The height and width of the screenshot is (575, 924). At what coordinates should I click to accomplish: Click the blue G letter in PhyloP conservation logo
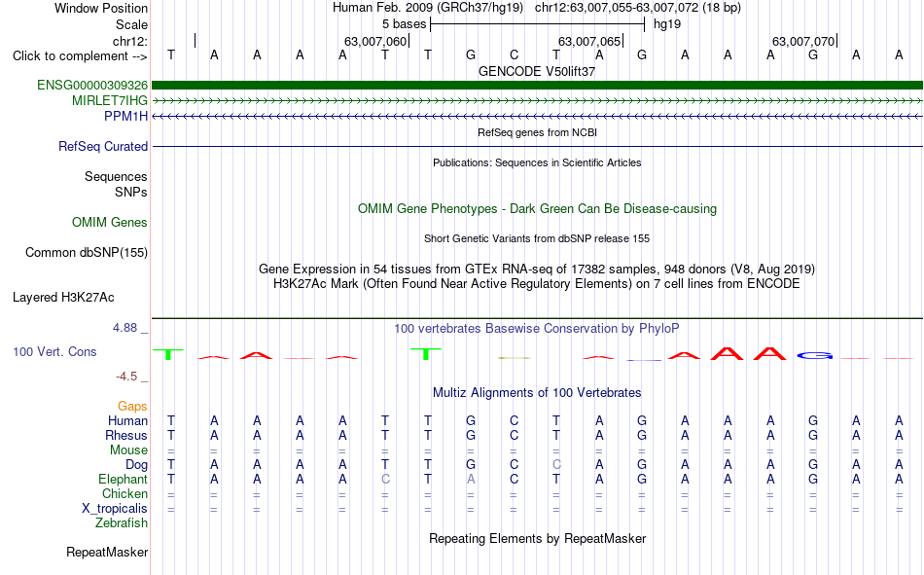[814, 356]
